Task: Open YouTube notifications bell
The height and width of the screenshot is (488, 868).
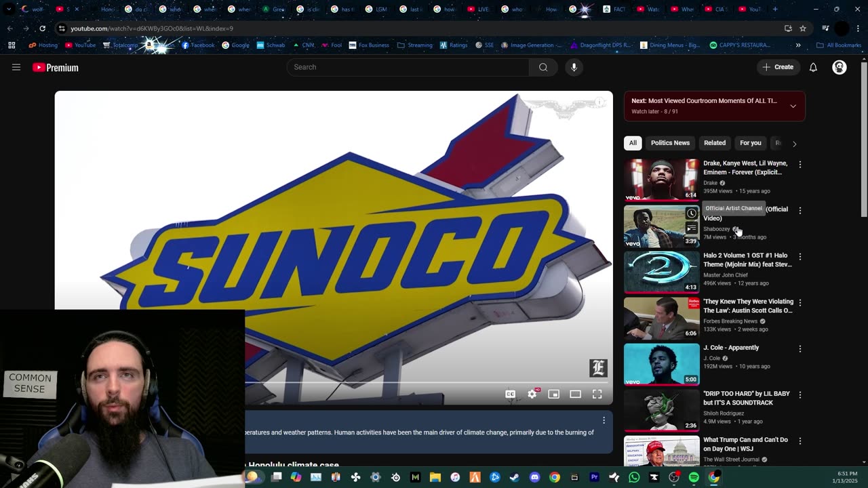Action: [x=813, y=67]
